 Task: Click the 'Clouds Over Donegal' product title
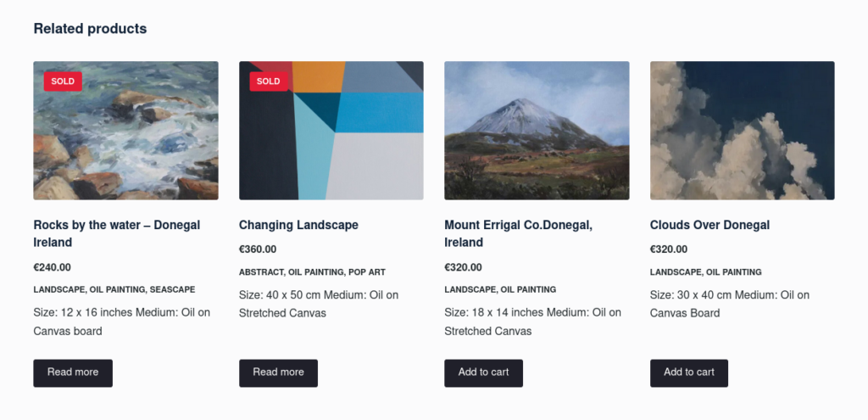point(709,225)
